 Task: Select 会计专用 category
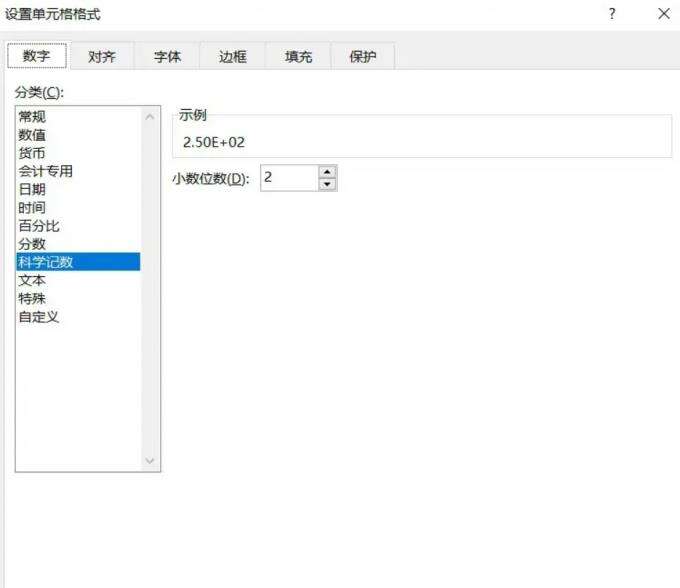(78, 171)
